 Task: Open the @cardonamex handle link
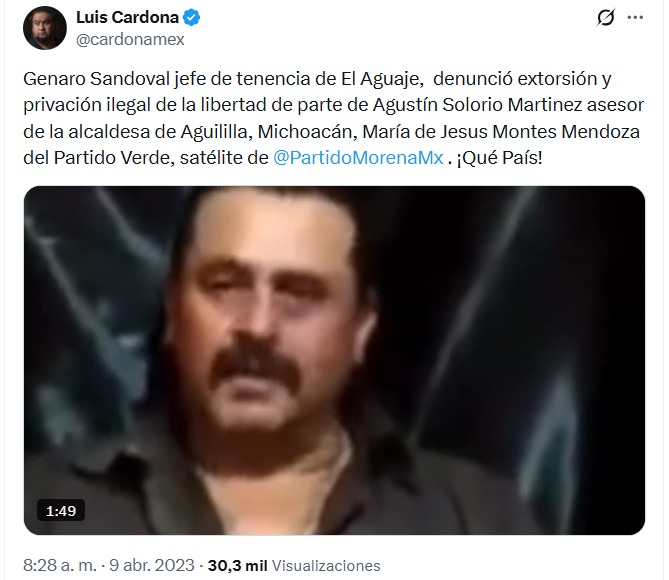[130, 39]
